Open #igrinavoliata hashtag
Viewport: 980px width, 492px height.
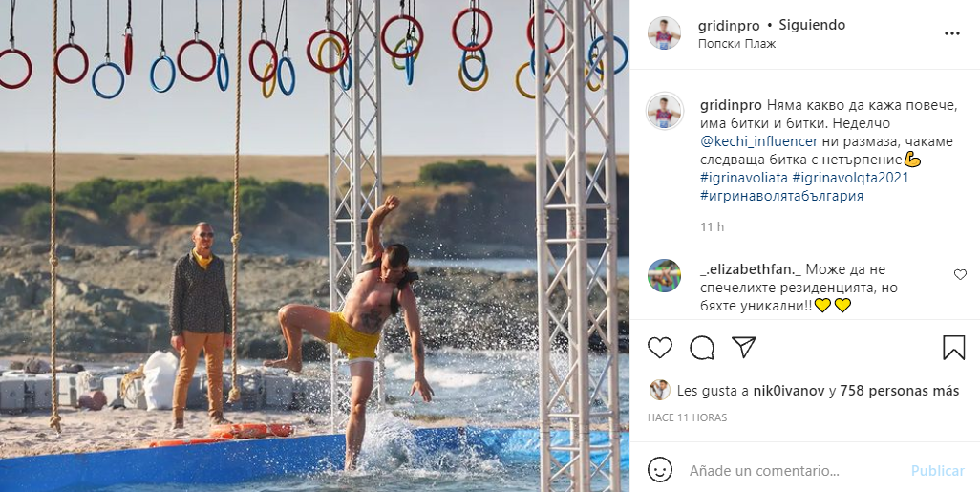744,178
